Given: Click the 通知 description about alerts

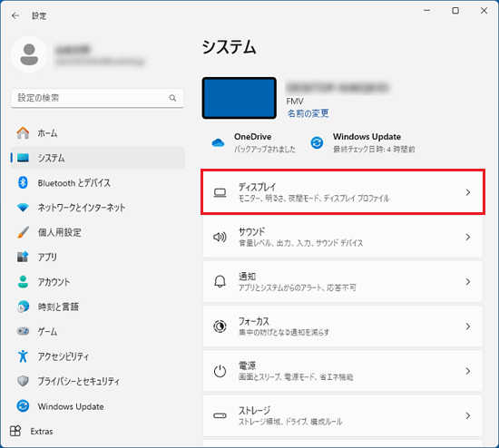Looking at the screenshot, I should [298, 287].
